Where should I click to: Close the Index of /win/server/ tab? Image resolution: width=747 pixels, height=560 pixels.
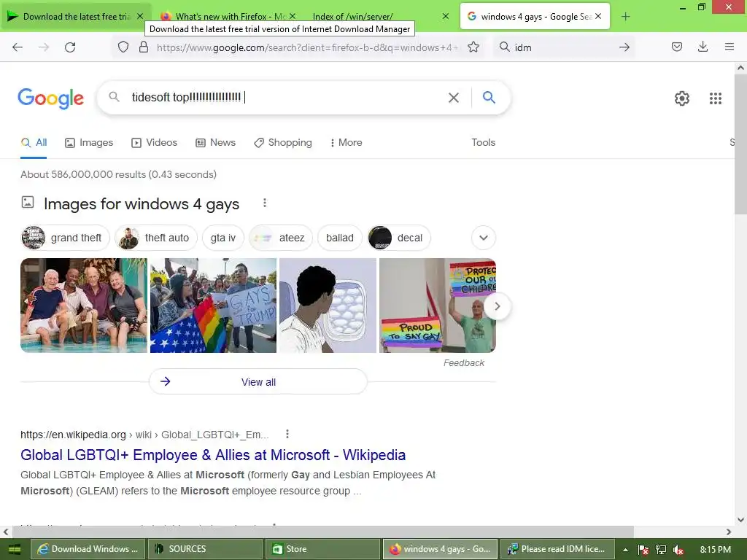[446, 16]
